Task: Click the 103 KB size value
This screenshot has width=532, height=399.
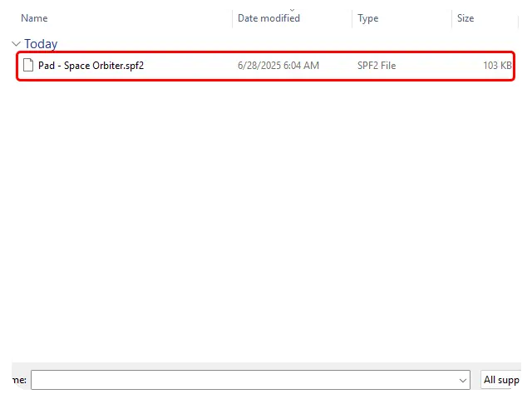Action: (x=497, y=66)
